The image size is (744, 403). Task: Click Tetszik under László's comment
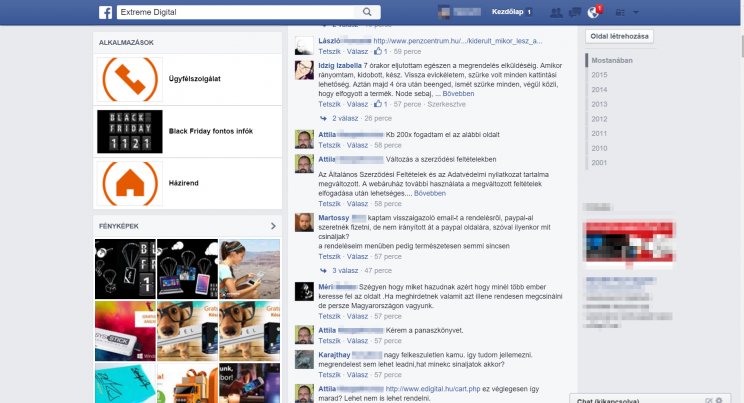tap(329, 51)
